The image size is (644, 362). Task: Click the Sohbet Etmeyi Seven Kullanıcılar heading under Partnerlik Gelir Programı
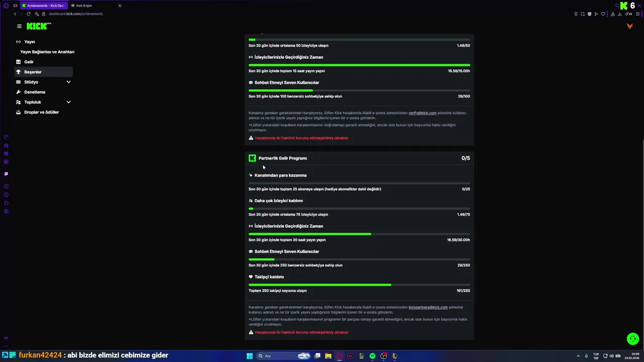coord(287,251)
